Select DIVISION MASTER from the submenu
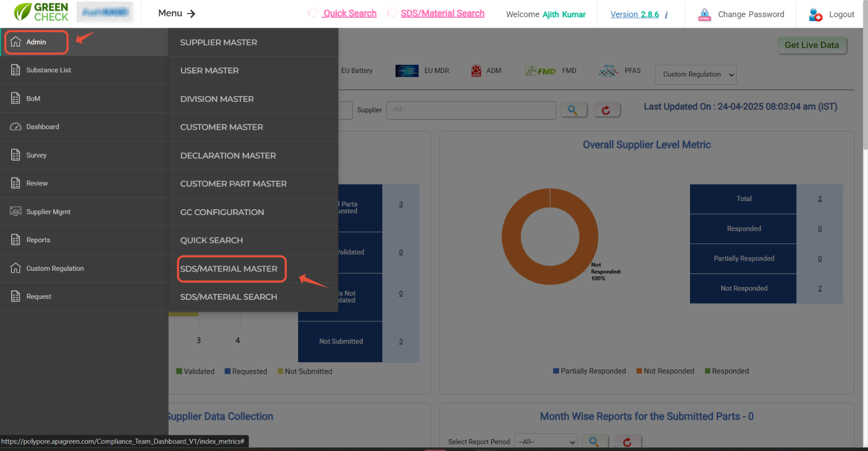Image resolution: width=868 pixels, height=451 pixels. [254, 99]
